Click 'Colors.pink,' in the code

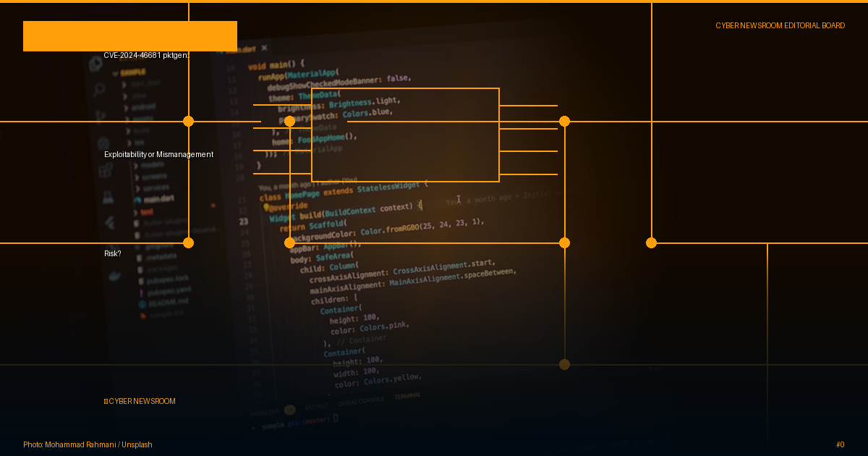[385, 326]
